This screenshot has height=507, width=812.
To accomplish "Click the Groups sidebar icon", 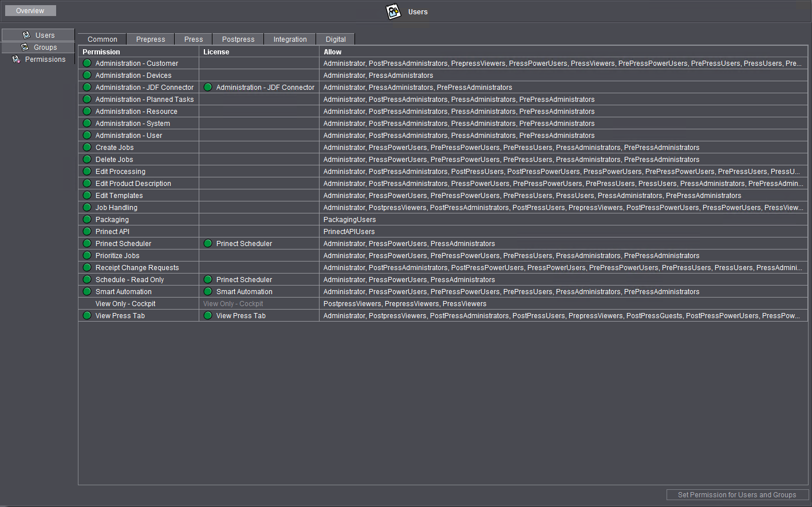I will pyautogui.click(x=25, y=47).
